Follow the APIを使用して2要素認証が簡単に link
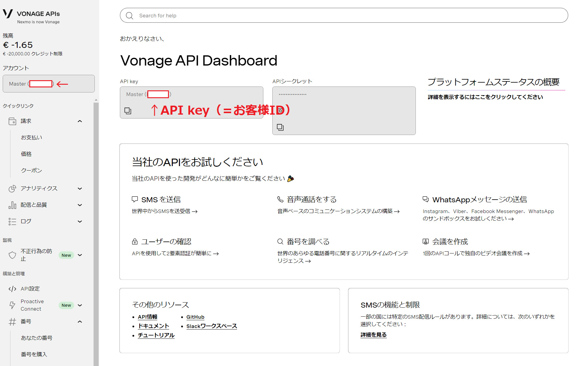 175,253
